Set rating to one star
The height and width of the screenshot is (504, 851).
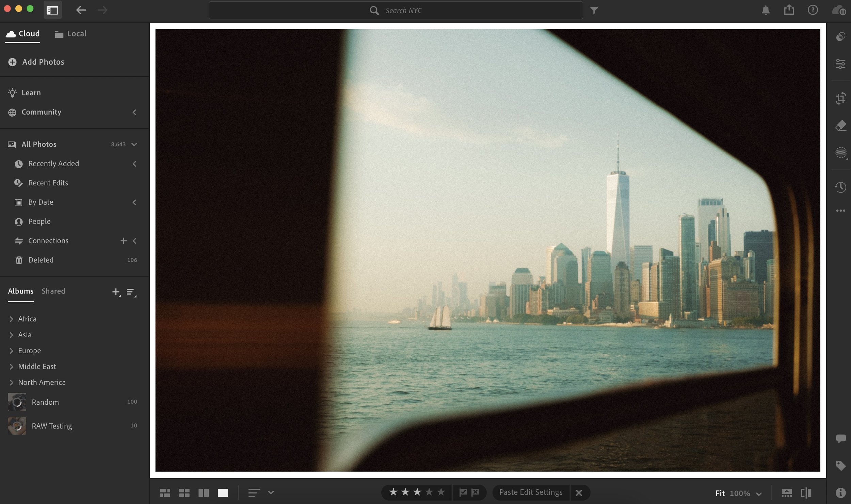coord(393,492)
